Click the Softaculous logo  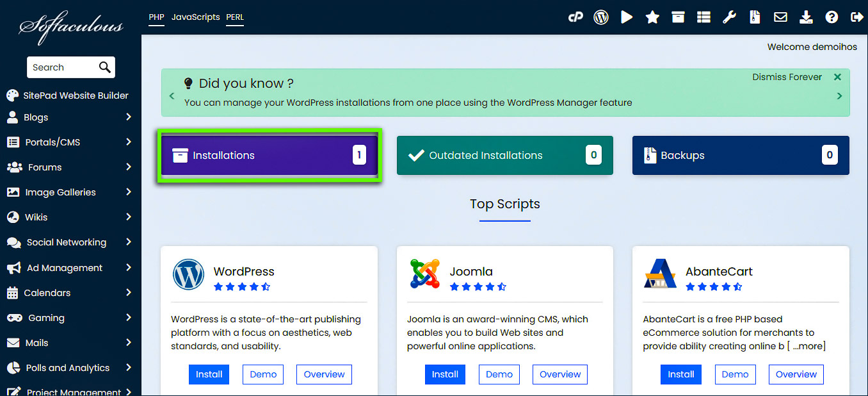point(70,28)
